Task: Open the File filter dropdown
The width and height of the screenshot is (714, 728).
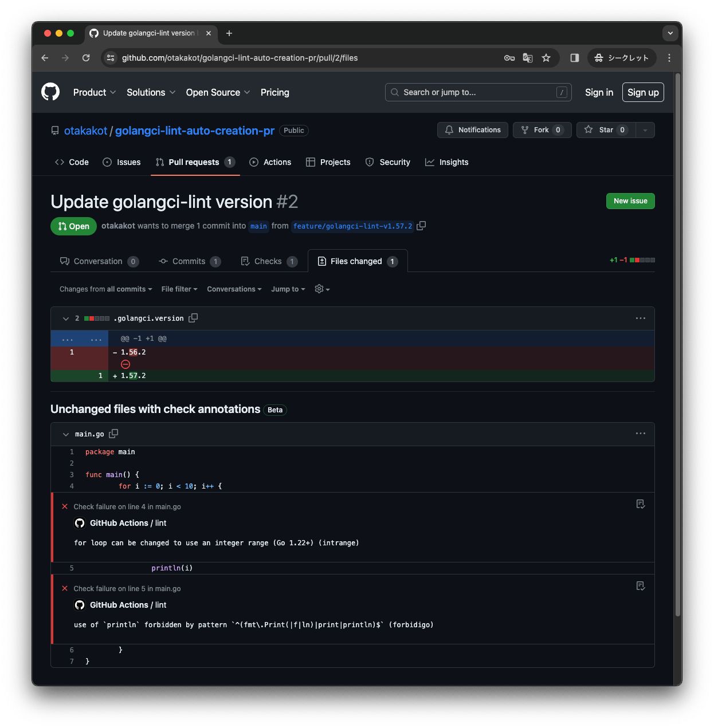Action: pyautogui.click(x=179, y=289)
